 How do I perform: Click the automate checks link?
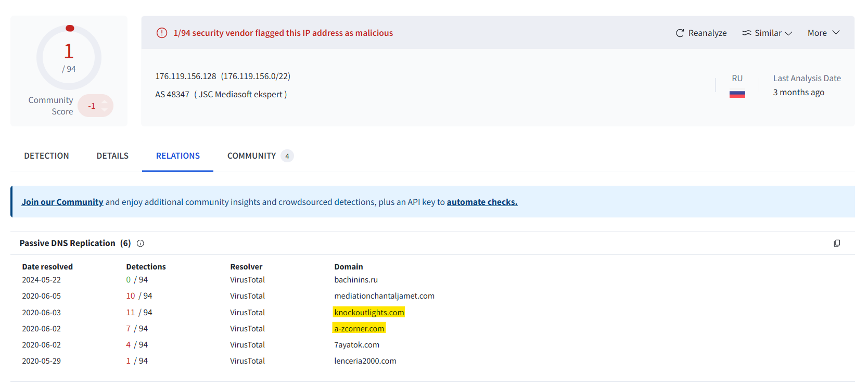(x=482, y=202)
